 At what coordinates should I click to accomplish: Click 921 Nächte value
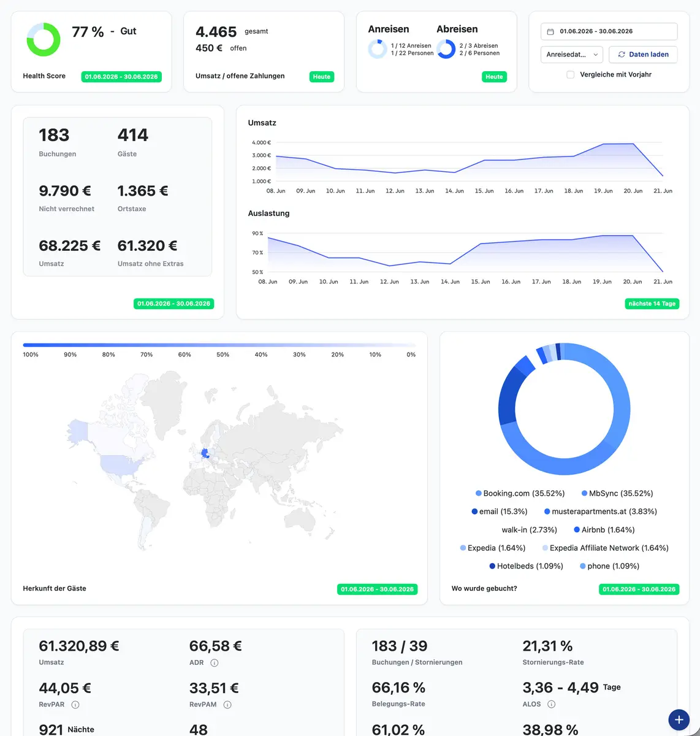point(66,729)
